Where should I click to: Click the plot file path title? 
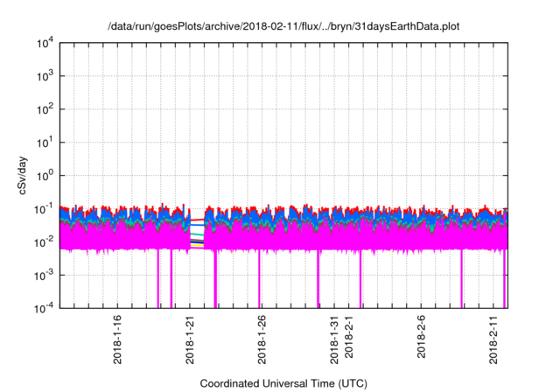[x=283, y=27]
